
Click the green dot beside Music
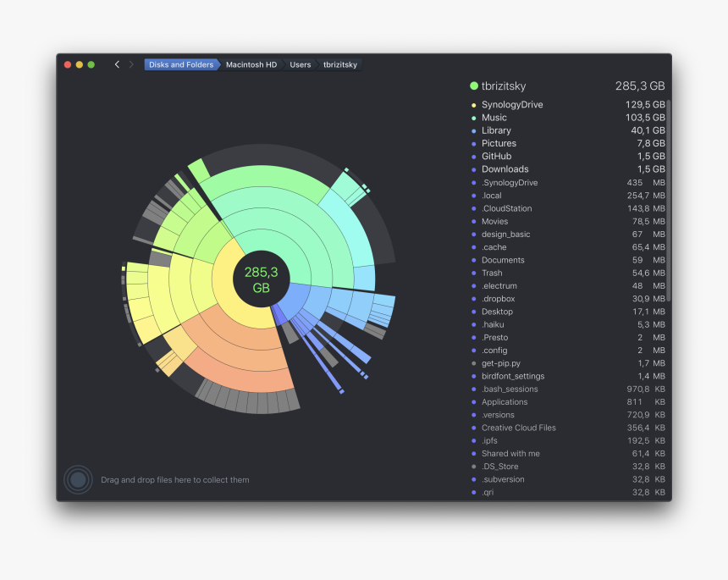click(474, 117)
